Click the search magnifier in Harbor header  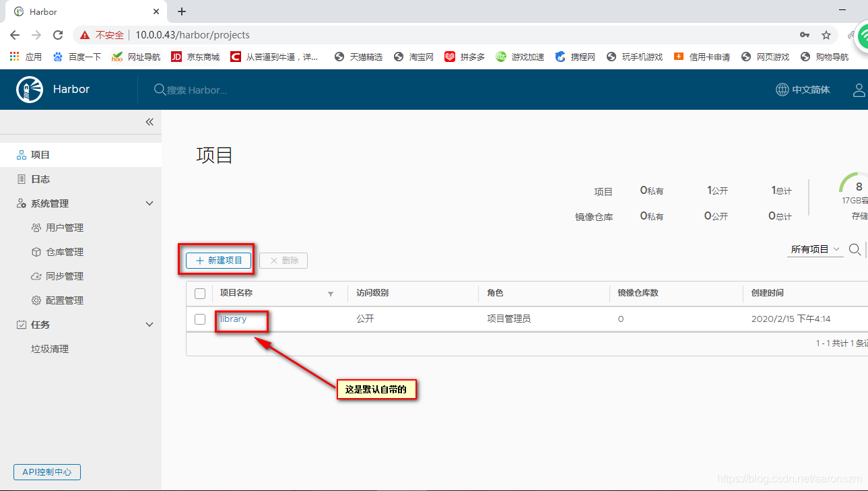160,90
